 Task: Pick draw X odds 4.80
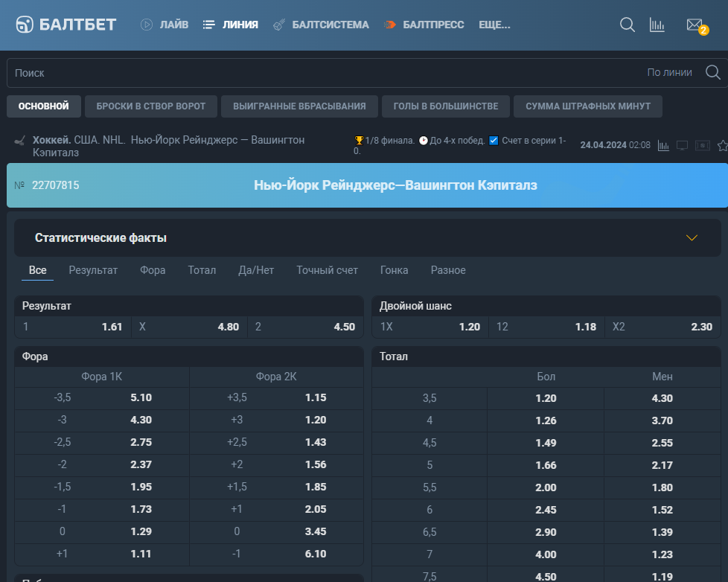(x=189, y=327)
